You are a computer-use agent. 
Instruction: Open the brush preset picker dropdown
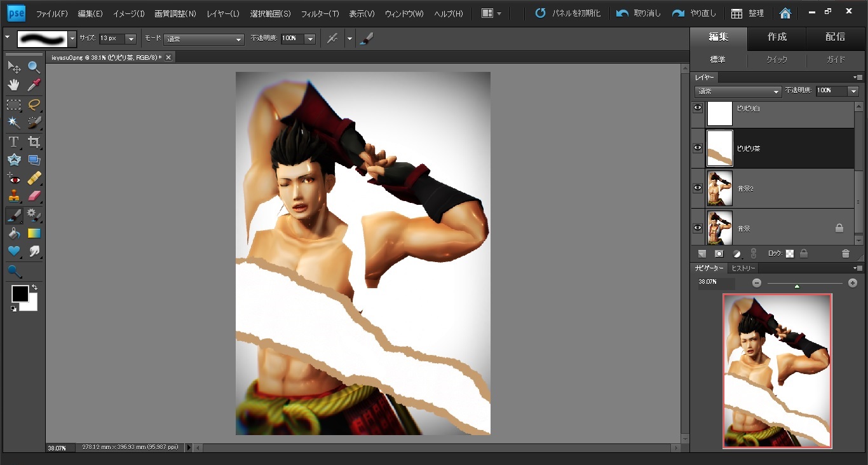click(x=72, y=39)
